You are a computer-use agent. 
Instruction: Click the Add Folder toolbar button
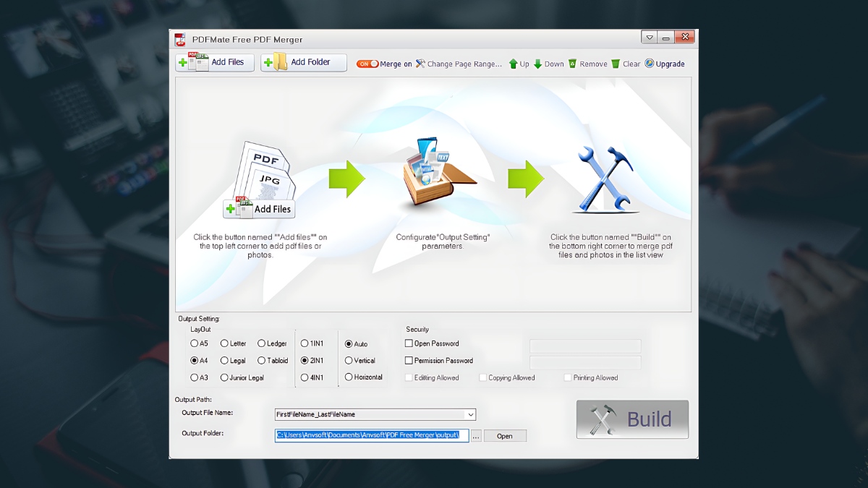pos(304,62)
